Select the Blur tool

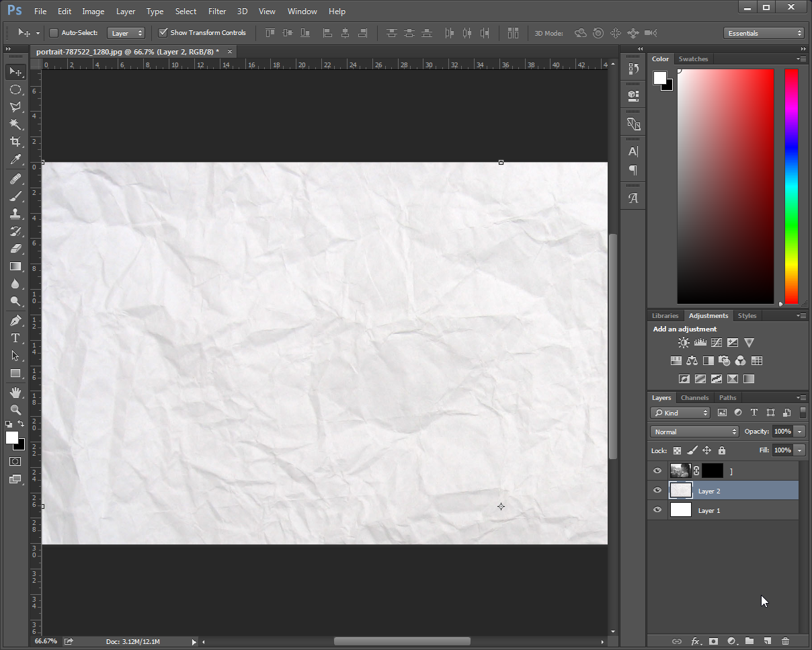pos(15,284)
